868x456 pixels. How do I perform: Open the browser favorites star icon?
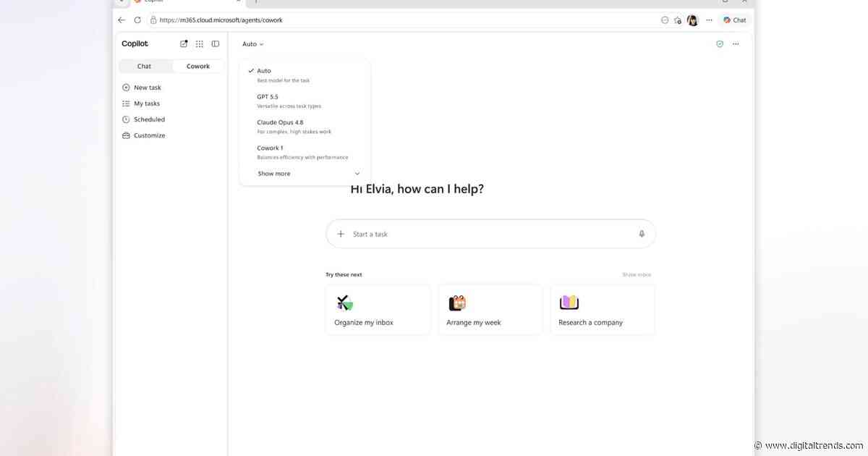pyautogui.click(x=678, y=20)
